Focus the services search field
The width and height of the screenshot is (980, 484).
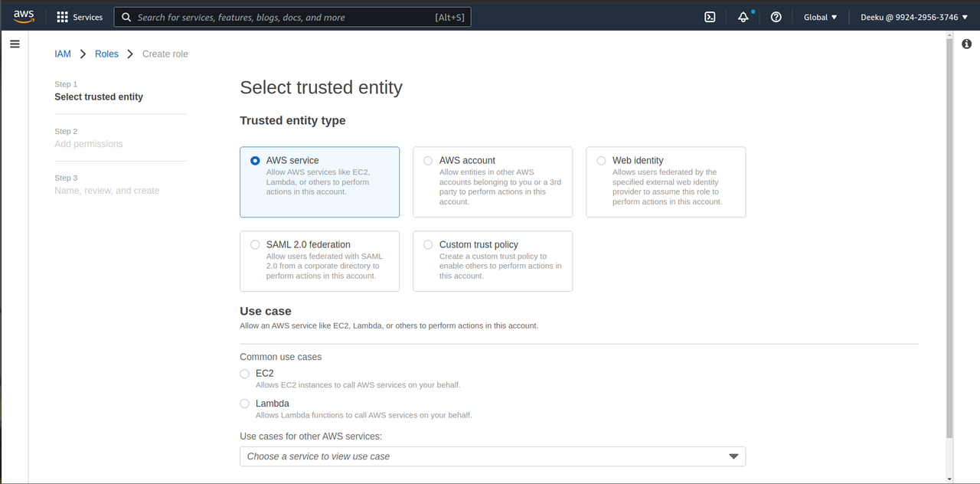(292, 17)
